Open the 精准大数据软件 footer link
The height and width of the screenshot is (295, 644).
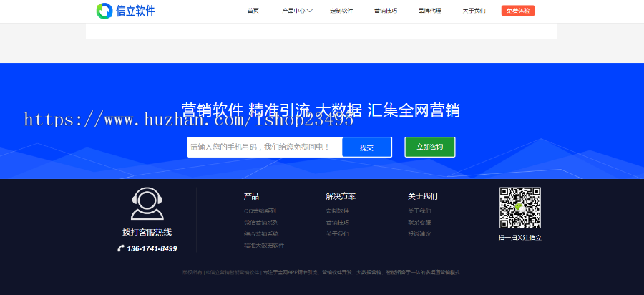pos(264,246)
